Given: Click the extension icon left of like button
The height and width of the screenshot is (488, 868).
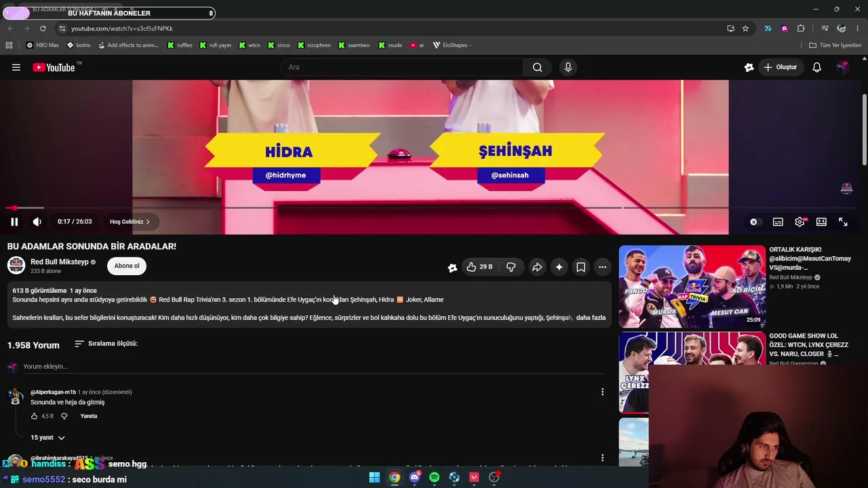Looking at the screenshot, I should coord(452,268).
